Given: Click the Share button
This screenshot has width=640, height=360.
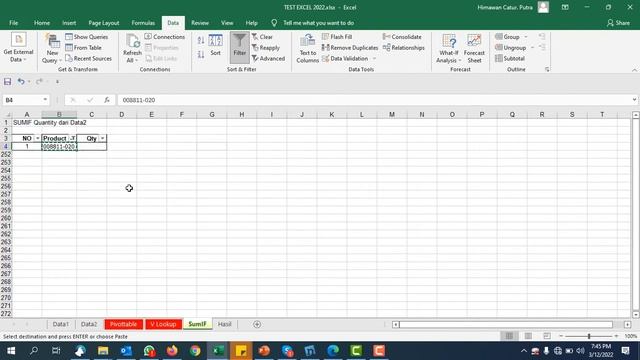Looking at the screenshot, I should [x=618, y=23].
